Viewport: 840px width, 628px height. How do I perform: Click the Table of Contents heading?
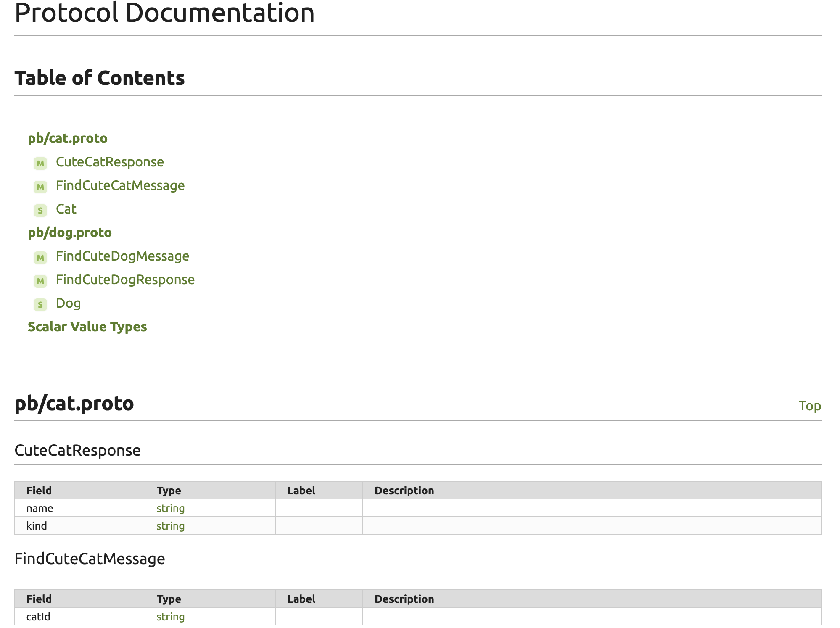pos(100,78)
